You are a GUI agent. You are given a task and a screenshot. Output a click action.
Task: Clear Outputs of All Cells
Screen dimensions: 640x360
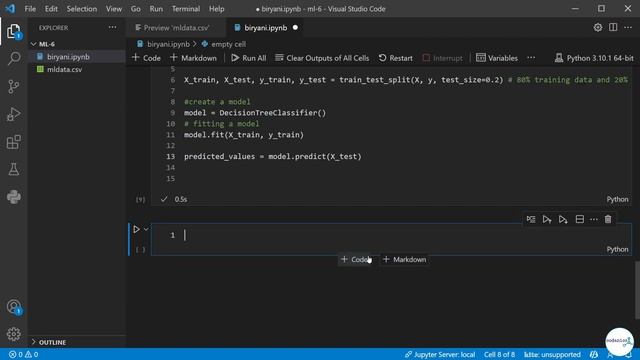pos(322,58)
